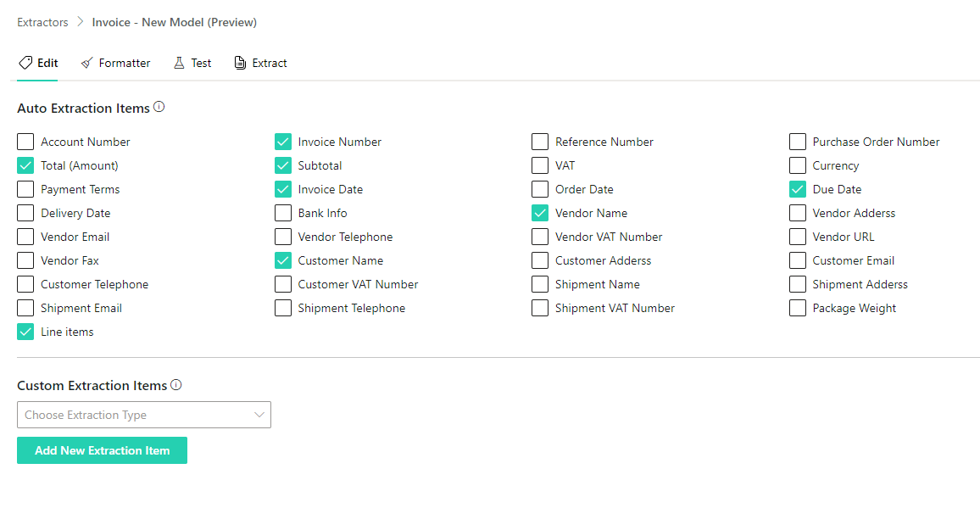Click the info icon beside Auto Extraction Items
Viewport: 980px width, 508px height.
159,108
